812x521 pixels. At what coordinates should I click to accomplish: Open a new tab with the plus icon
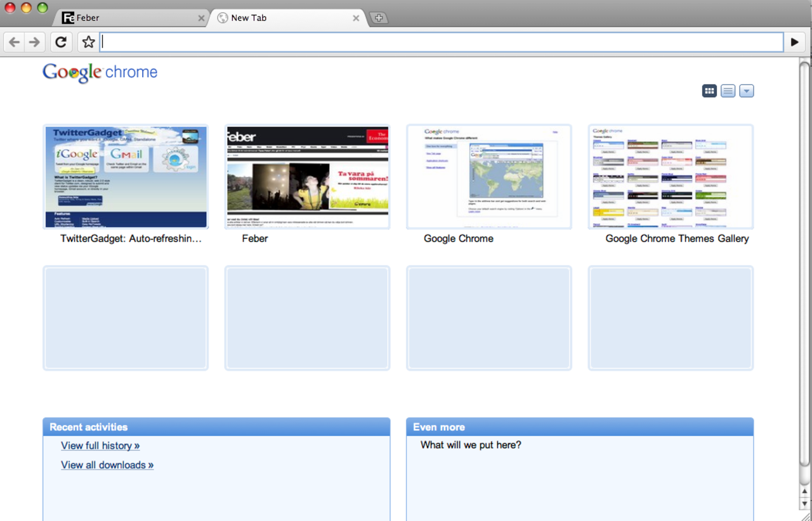click(x=378, y=18)
